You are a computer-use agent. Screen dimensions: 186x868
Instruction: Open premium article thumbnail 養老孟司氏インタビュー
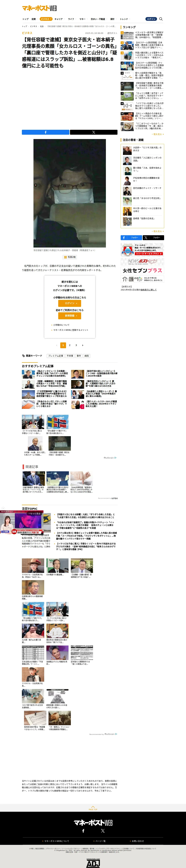click(x=78, y=385)
